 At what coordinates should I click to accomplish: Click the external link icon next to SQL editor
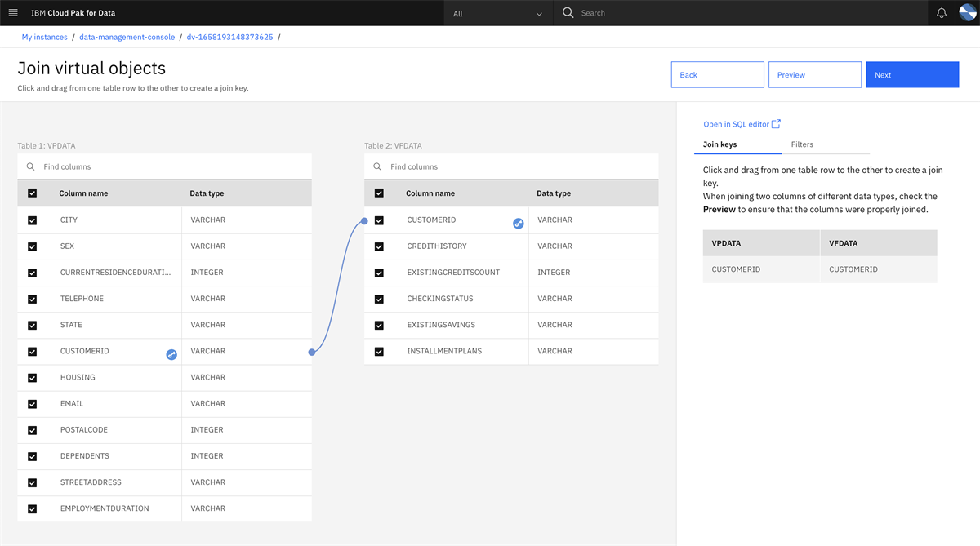pos(774,123)
